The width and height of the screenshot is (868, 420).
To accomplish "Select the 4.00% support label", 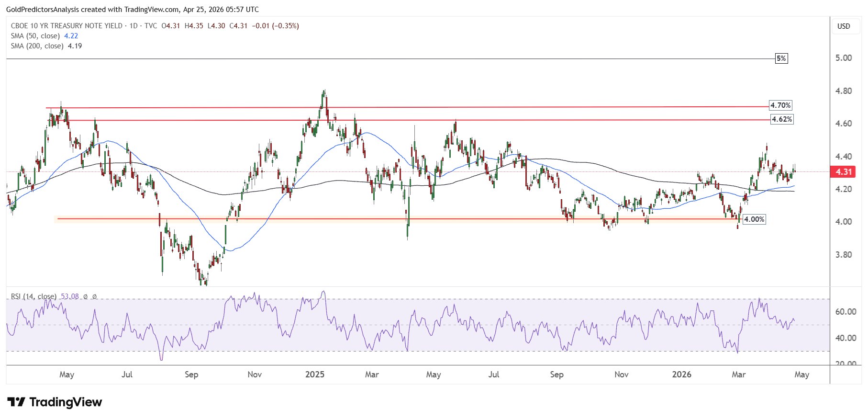I will click(x=754, y=219).
